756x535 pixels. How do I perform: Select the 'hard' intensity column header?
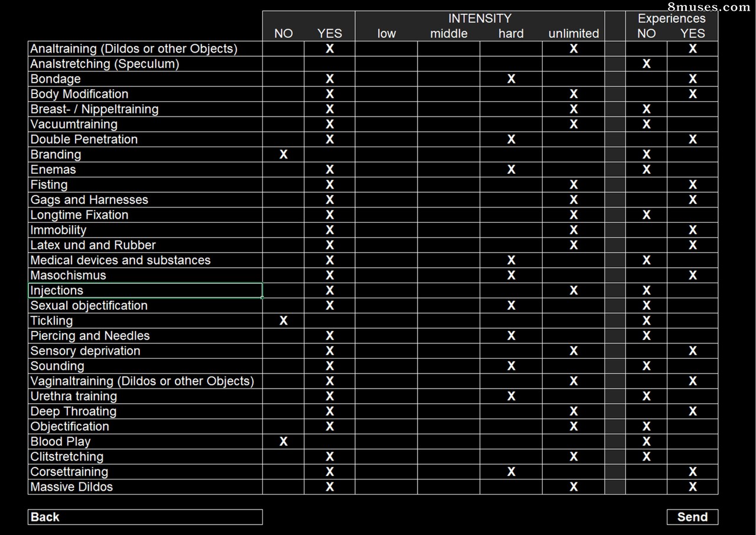pyautogui.click(x=511, y=34)
